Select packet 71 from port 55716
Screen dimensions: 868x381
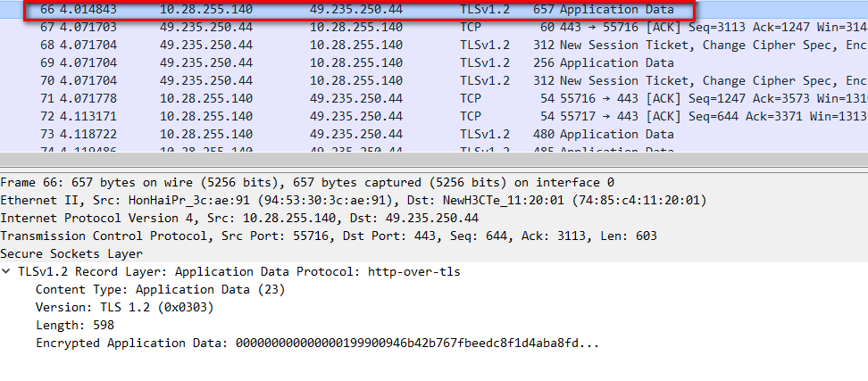(x=357, y=99)
